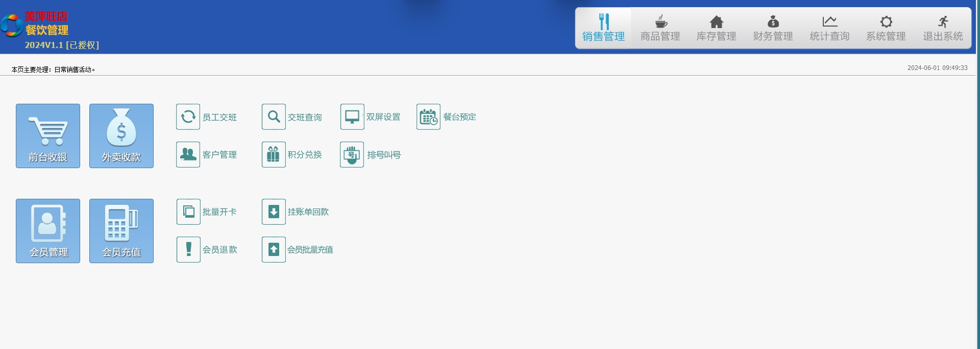Click the 交班查询 magnifier icon
The height and width of the screenshot is (349, 980).
pos(274,117)
